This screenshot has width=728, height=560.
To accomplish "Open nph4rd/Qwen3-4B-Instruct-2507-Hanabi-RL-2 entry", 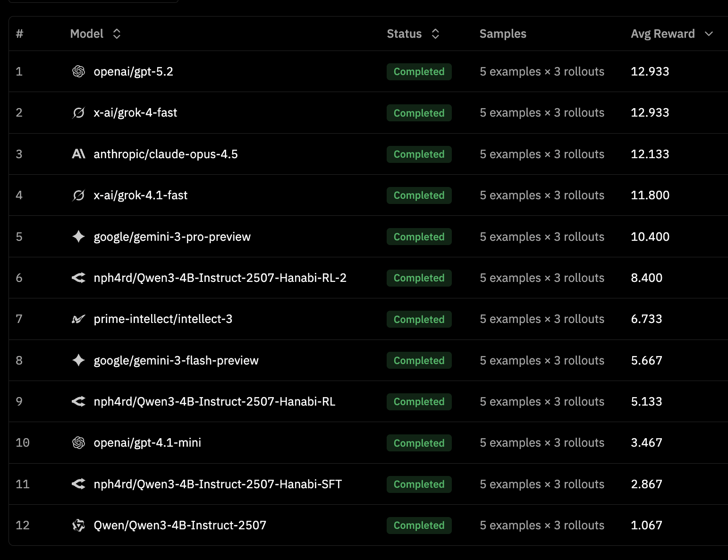I will point(220,278).
